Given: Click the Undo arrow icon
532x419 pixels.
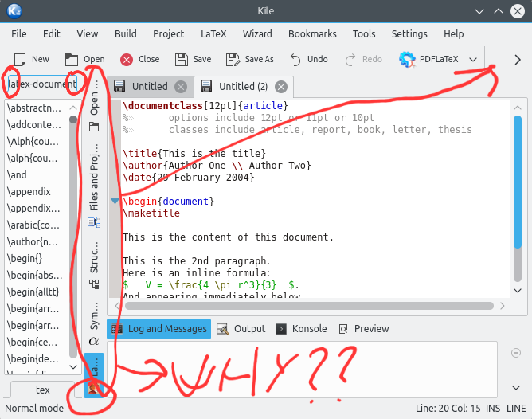Looking at the screenshot, I should [295, 60].
